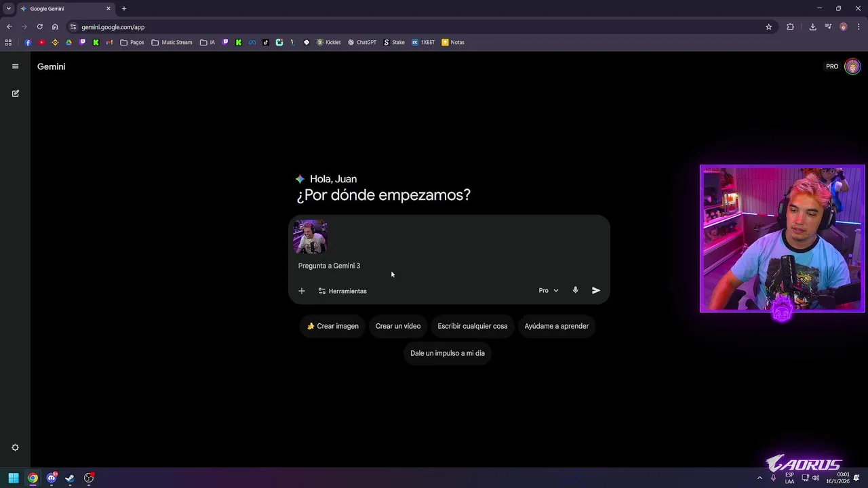Go to Chrome home page icon
The height and width of the screenshot is (488, 868).
click(55, 27)
